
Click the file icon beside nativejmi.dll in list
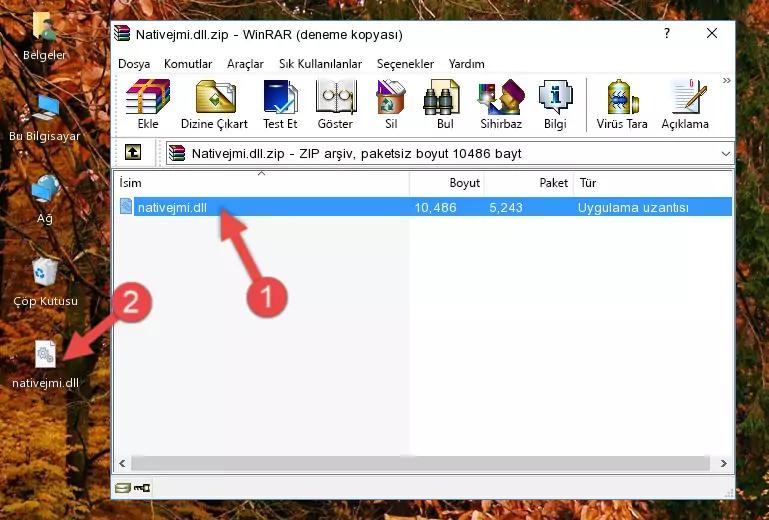click(x=126, y=207)
